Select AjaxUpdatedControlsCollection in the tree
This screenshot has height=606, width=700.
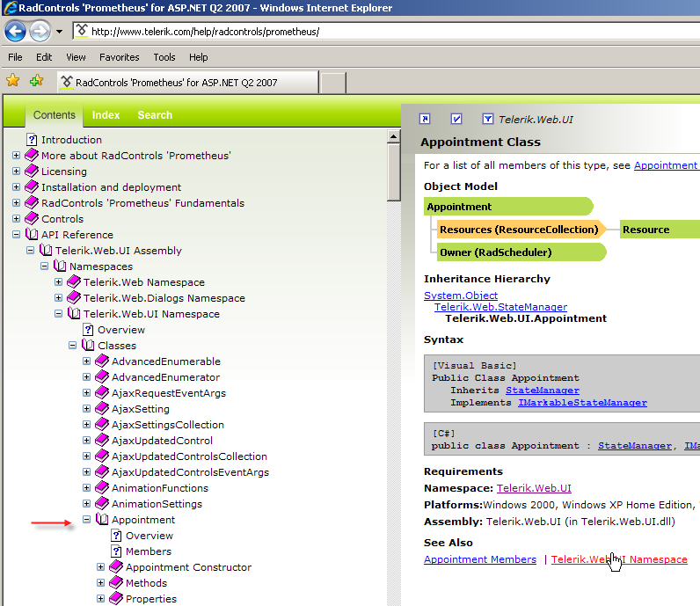189,456
